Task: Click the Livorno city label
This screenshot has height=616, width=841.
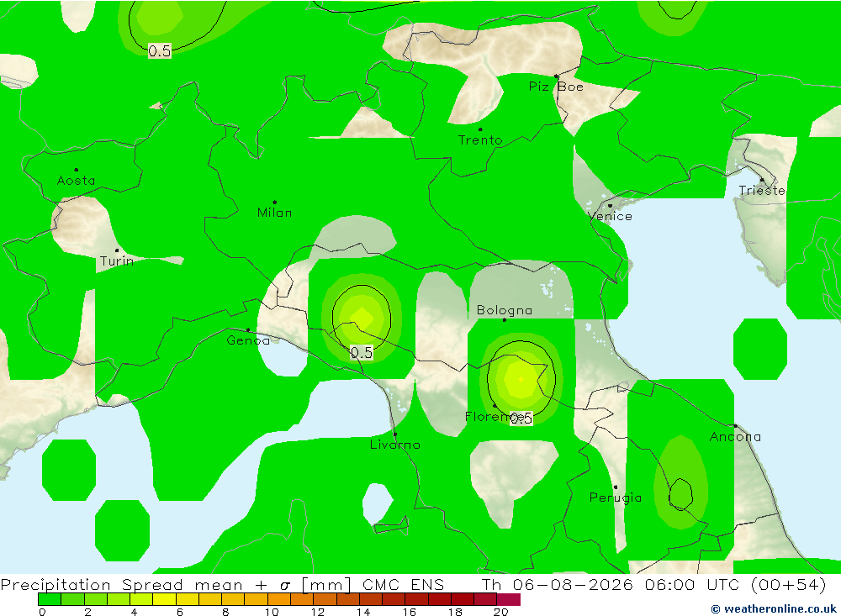Action: 395,445
